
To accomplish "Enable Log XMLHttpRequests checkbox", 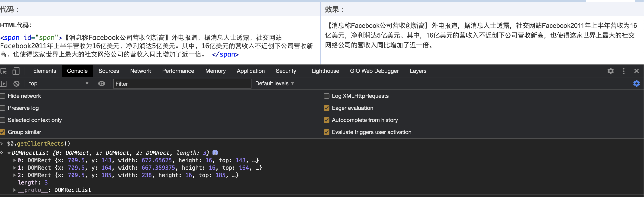I will click(326, 96).
